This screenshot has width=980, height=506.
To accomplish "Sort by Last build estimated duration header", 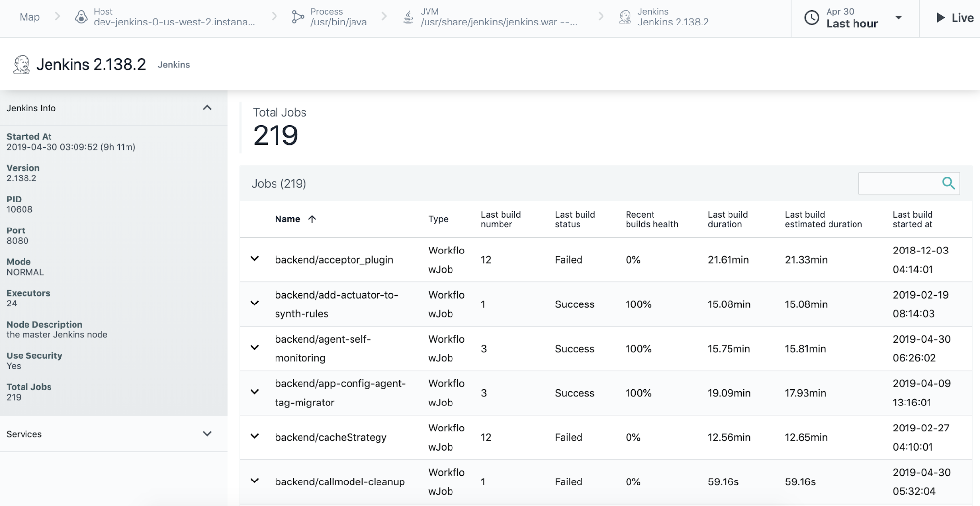I will (x=823, y=219).
